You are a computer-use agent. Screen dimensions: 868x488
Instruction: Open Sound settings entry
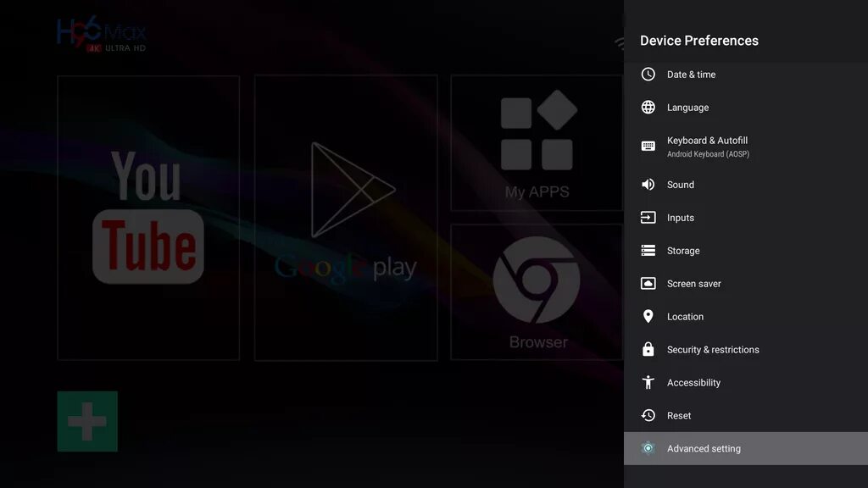[x=746, y=184]
